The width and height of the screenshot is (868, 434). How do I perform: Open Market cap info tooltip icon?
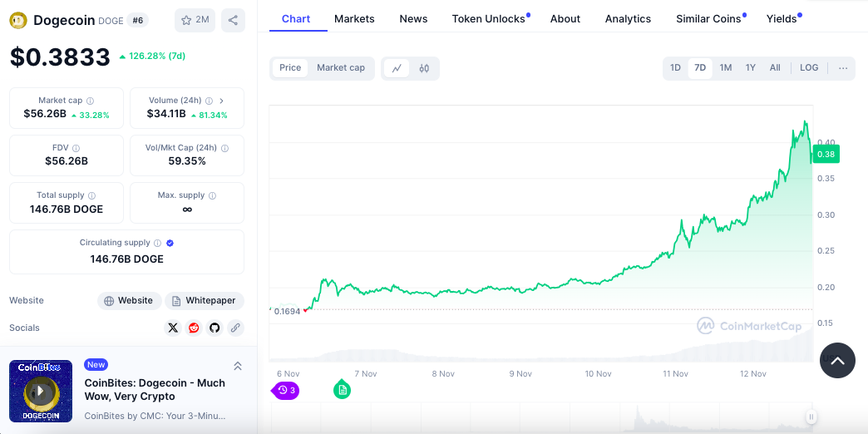coord(91,101)
